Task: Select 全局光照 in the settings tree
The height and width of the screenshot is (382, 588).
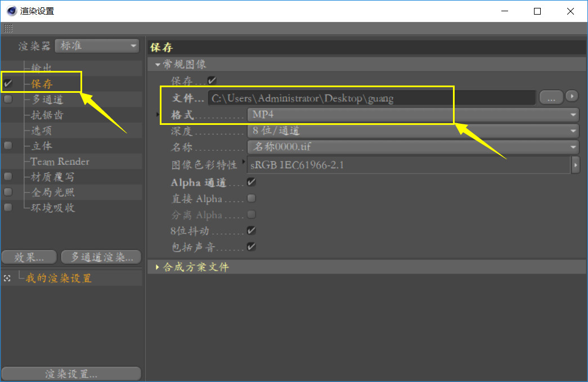Action: tap(53, 192)
